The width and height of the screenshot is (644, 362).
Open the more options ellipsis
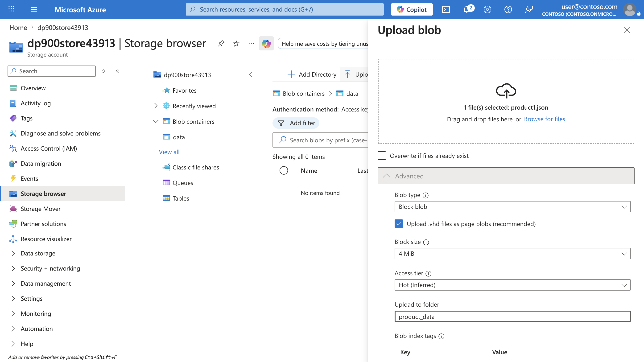point(251,44)
